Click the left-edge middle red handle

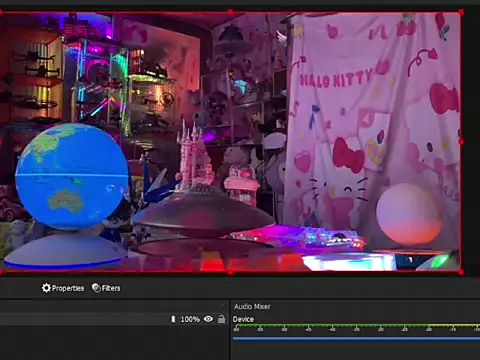point(1,142)
